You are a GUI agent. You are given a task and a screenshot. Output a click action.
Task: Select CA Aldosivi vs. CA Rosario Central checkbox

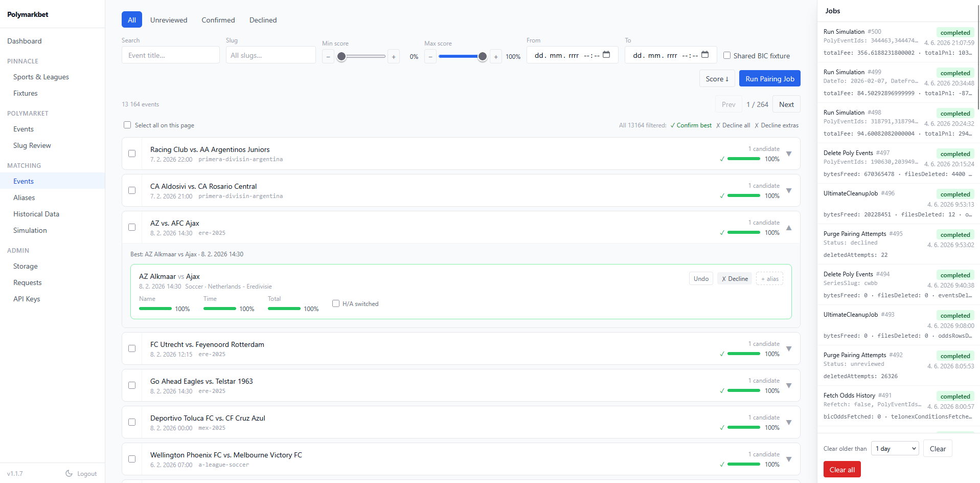click(132, 190)
